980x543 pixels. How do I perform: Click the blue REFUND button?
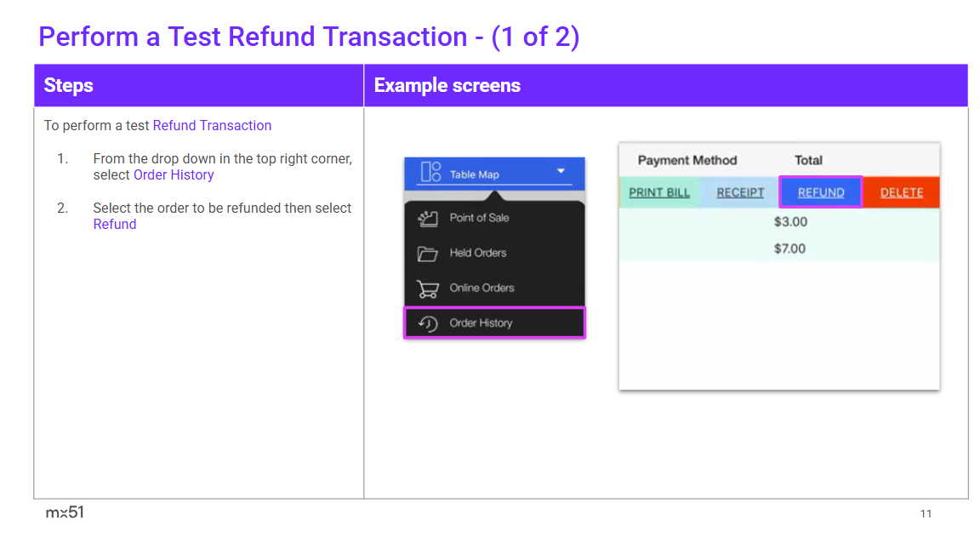[x=821, y=192]
